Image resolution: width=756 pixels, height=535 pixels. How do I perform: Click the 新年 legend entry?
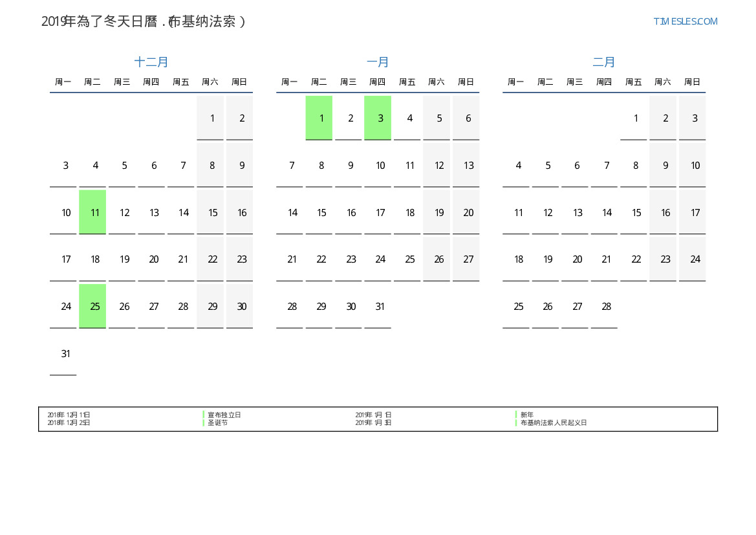pyautogui.click(x=526, y=415)
